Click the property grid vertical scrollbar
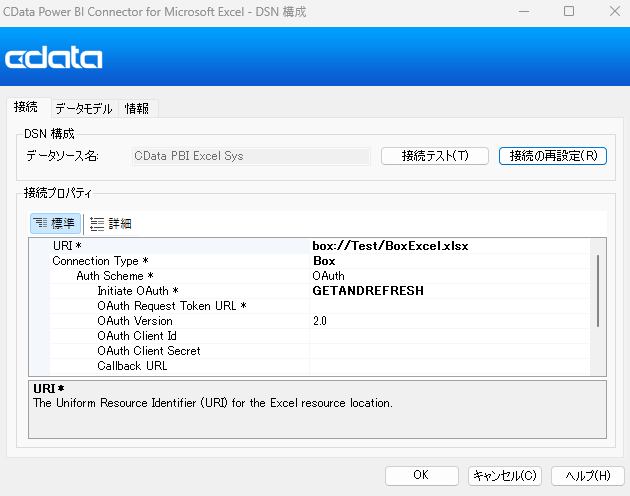The height and width of the screenshot is (496, 630). 598,290
